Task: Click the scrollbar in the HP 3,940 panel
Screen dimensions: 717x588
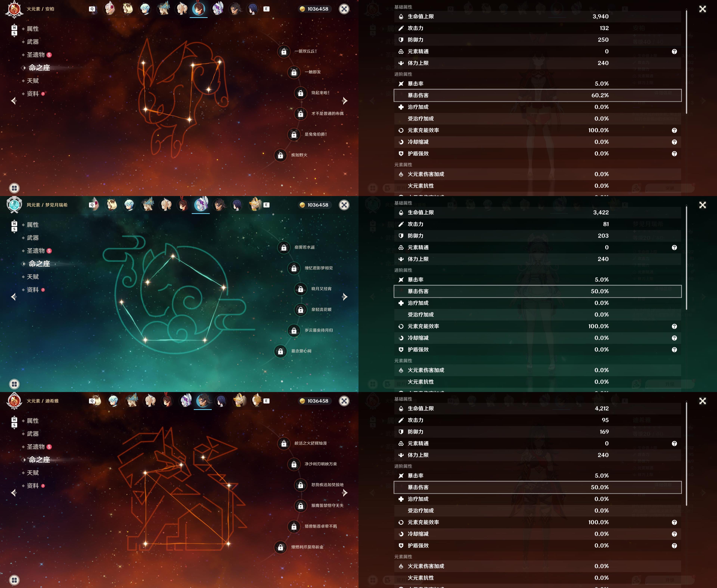Action: [687, 62]
